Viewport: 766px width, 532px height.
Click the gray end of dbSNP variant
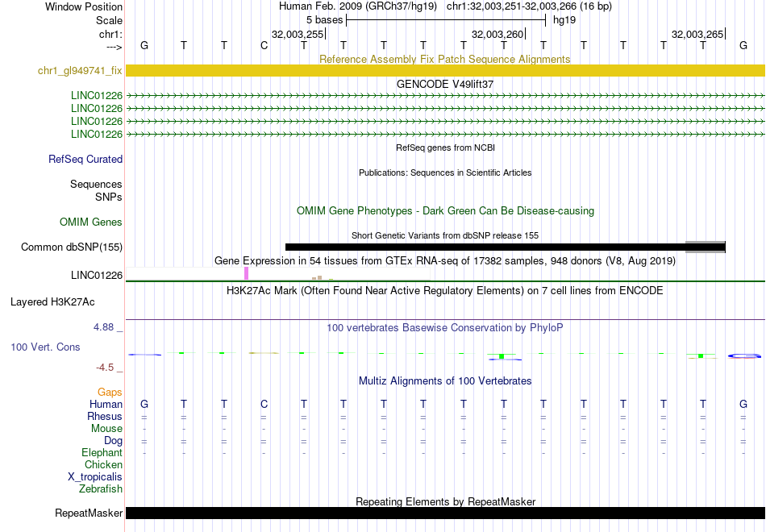(705, 247)
